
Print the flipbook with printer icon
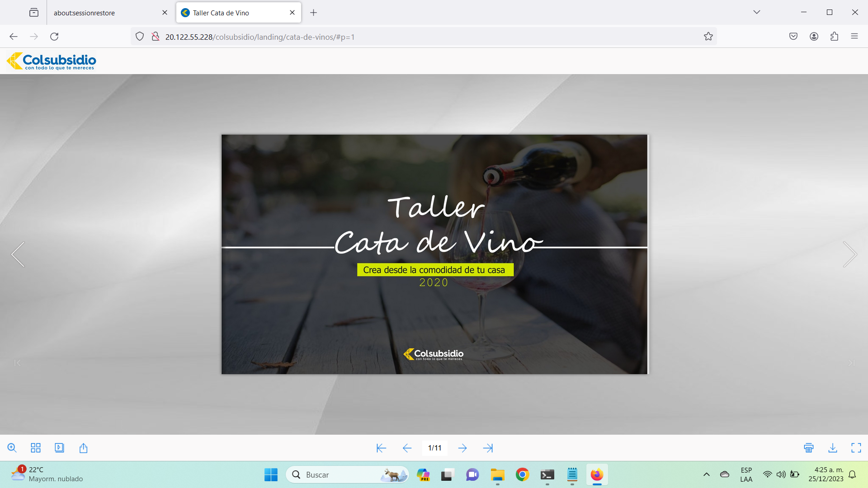809,448
